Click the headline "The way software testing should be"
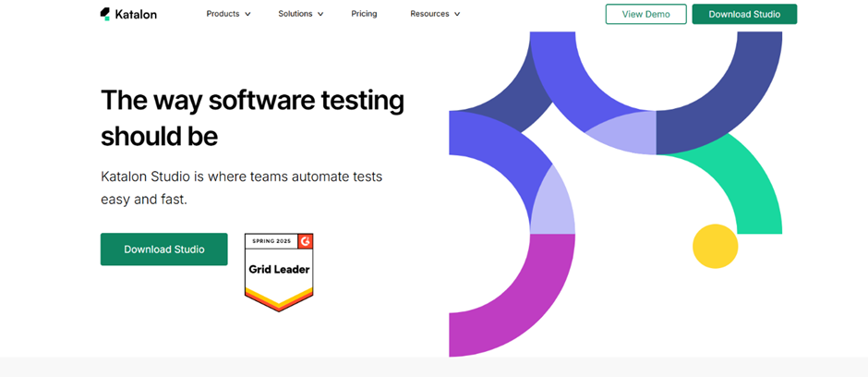Image resolution: width=868 pixels, height=377 pixels. coord(252,118)
